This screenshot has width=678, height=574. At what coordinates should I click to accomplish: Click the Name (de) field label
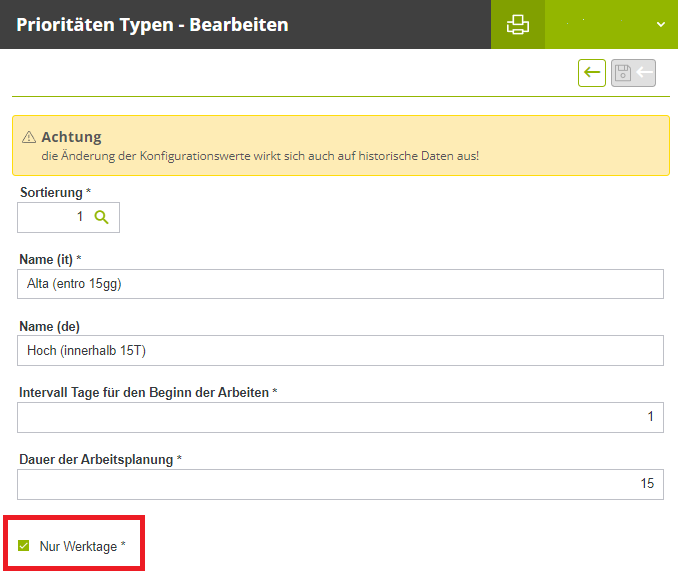coord(49,326)
